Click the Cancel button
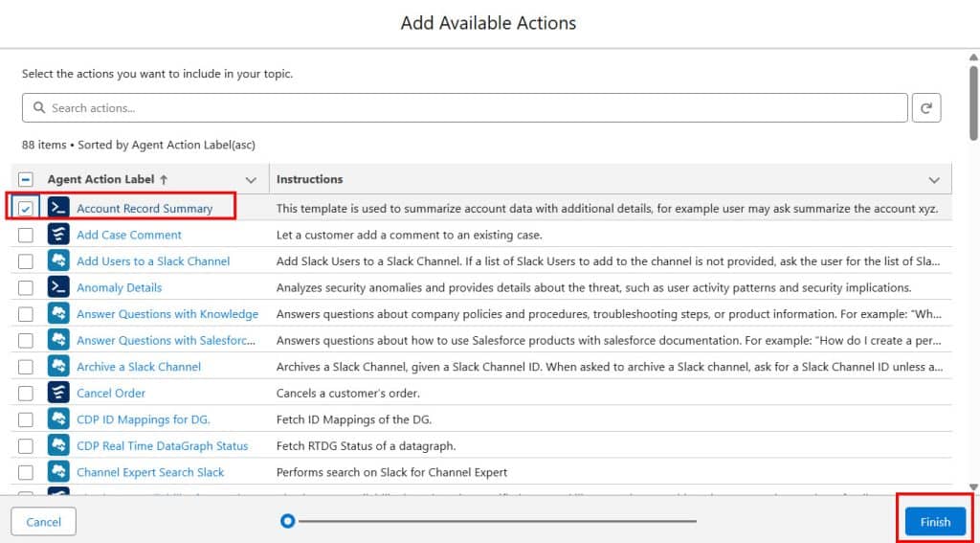980x543 pixels. (44, 522)
